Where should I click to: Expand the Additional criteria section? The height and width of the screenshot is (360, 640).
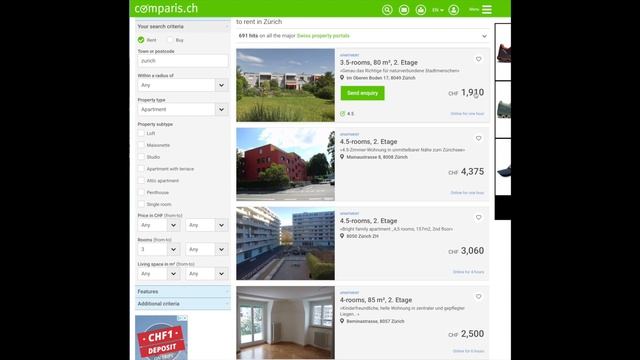183,304
